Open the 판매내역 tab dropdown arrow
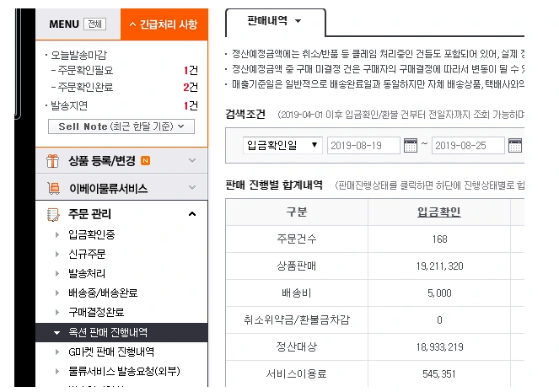Screen dimensions: 559x392 click(x=298, y=21)
